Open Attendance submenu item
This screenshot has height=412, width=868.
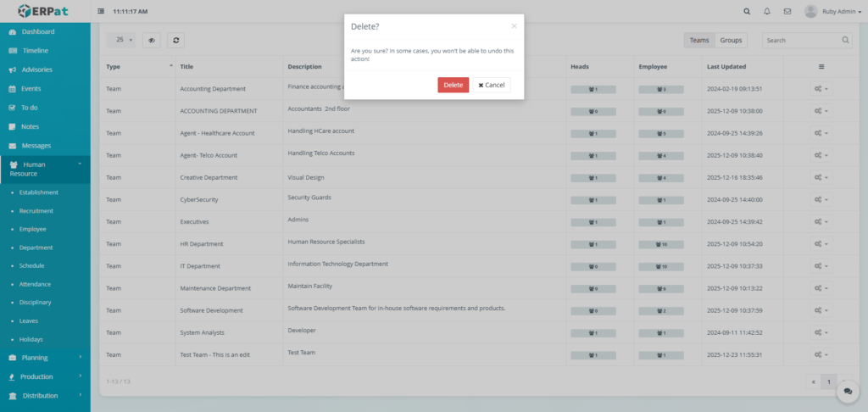(35, 284)
